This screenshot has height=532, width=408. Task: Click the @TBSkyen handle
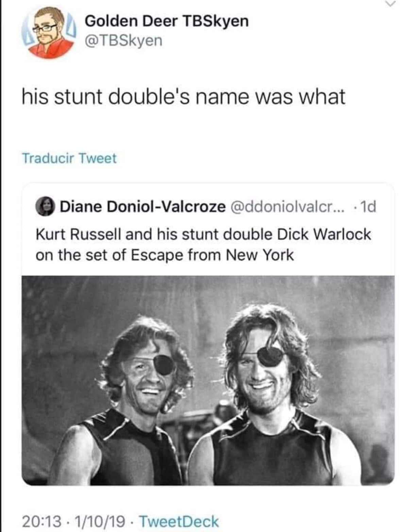(x=123, y=41)
